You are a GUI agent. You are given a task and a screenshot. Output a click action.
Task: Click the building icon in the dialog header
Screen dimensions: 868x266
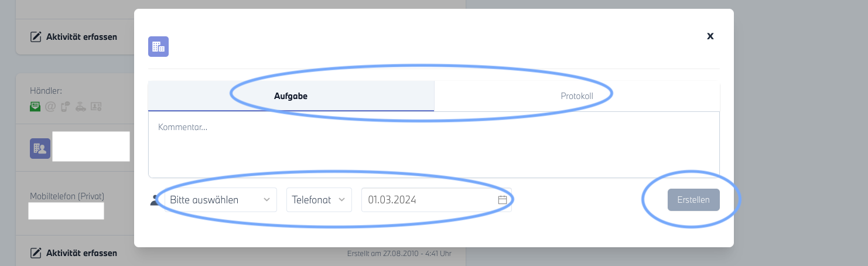coord(158,47)
